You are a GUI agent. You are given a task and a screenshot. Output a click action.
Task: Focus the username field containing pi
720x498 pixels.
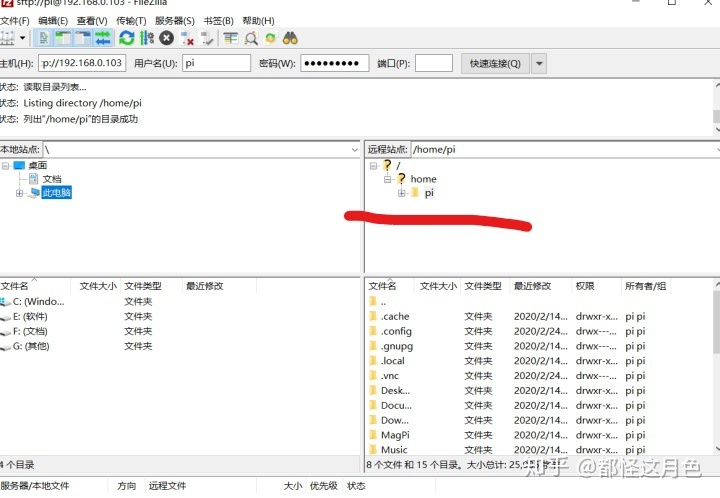pyautogui.click(x=216, y=63)
